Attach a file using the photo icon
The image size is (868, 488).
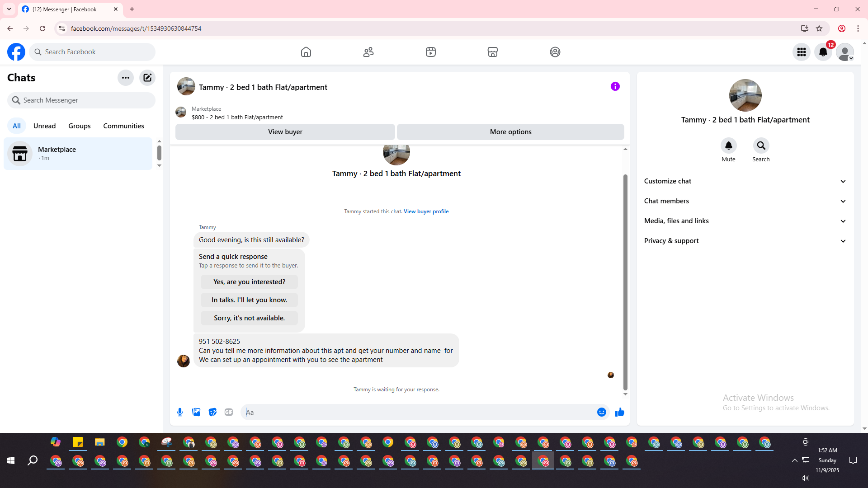point(196,412)
